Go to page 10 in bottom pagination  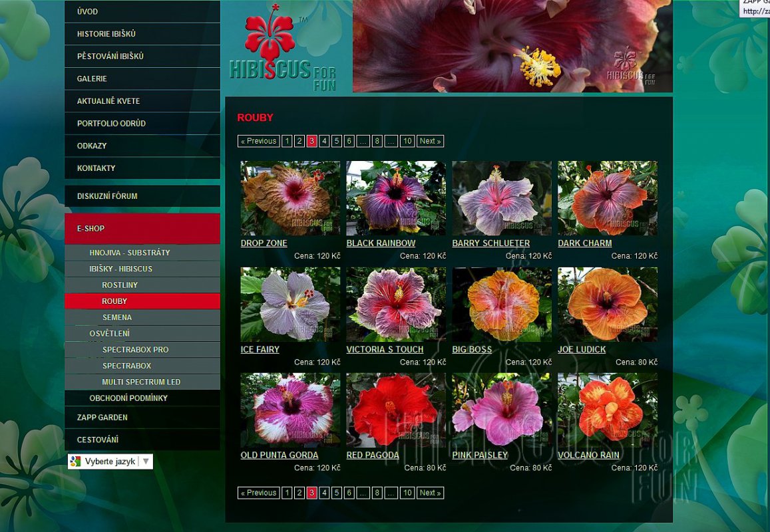[x=407, y=493]
